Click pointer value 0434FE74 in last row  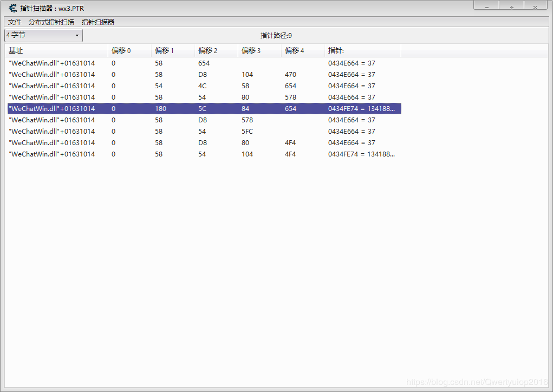click(361, 154)
